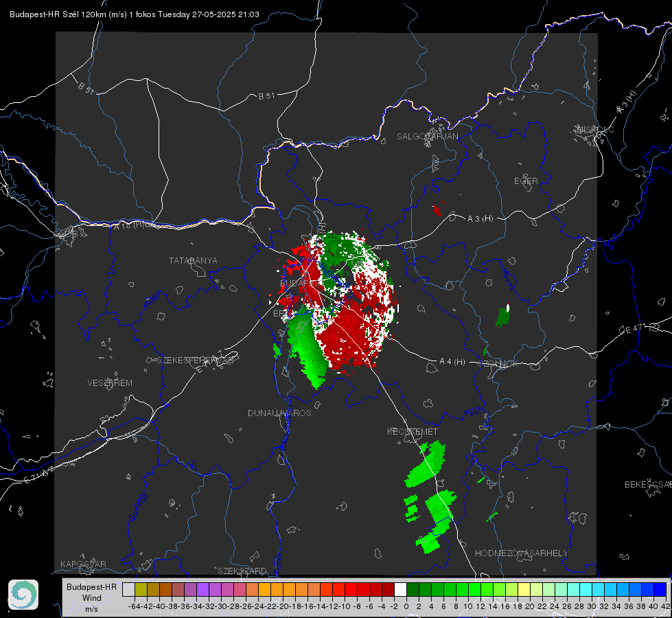Click the MISKOLC city label
Image resolution: width=672 pixels, height=618 pixels.
point(595,129)
